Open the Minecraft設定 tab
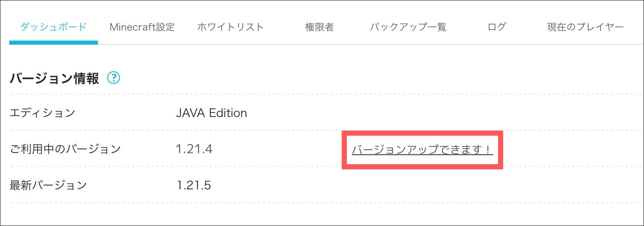The height and width of the screenshot is (226, 644). point(142,27)
